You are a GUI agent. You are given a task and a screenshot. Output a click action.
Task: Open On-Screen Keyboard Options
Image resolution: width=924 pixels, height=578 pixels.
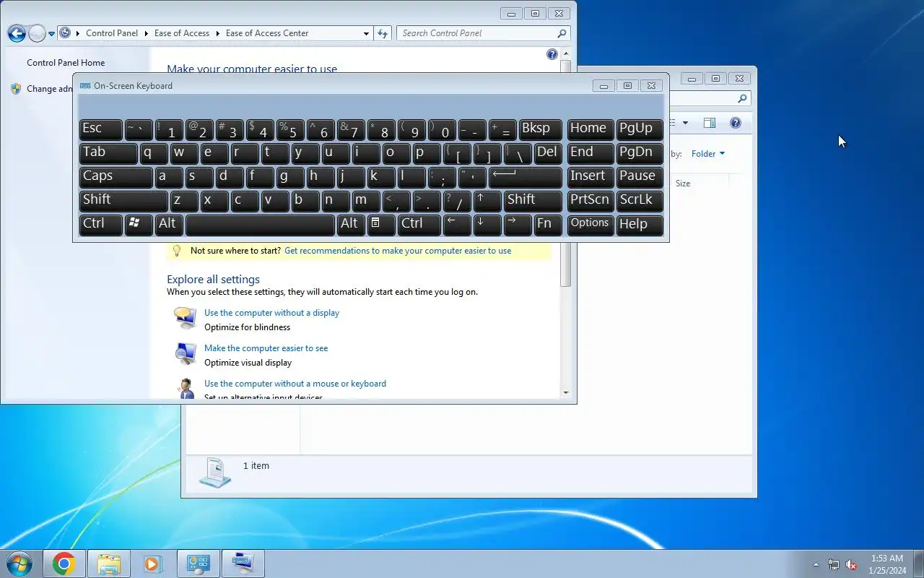pos(590,225)
